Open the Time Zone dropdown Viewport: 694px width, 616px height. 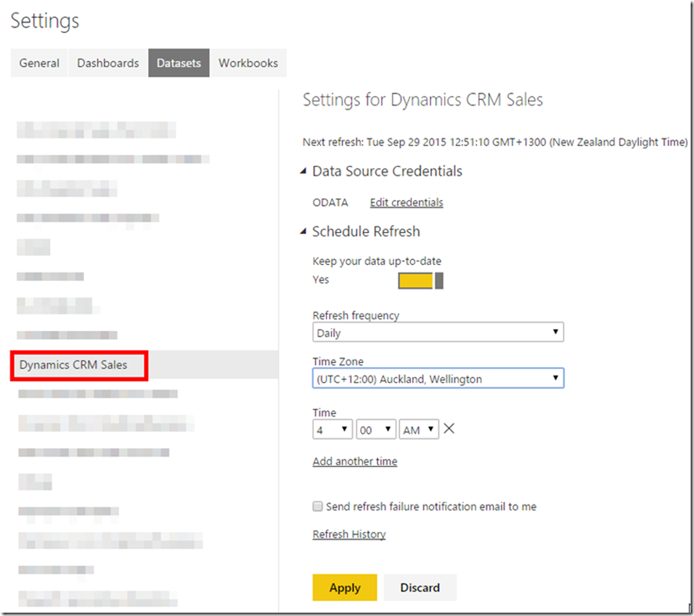pyautogui.click(x=438, y=378)
